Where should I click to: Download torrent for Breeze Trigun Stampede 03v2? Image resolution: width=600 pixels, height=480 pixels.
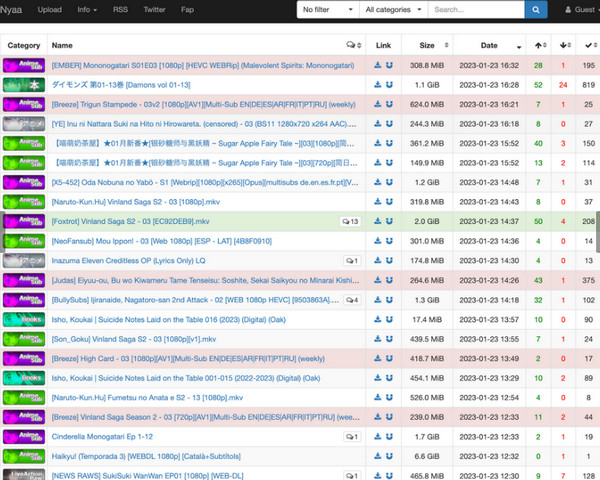378,104
